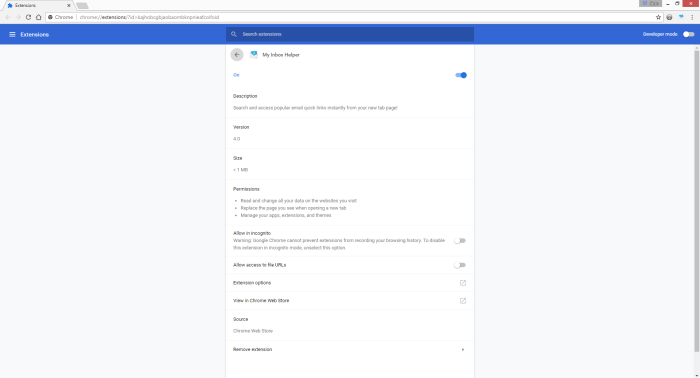Click the Developer mode label
Image resolution: width=700 pixels, height=378 pixels.
click(x=660, y=34)
